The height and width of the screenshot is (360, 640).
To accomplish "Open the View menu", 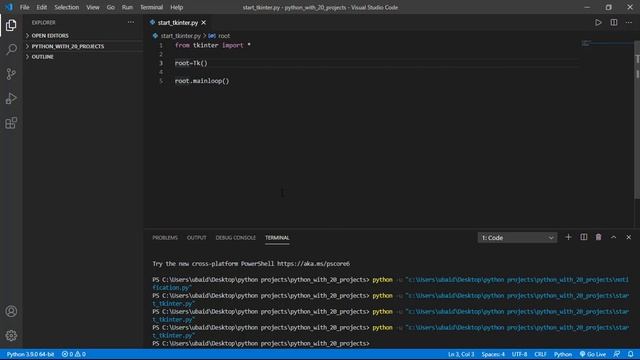I will click(93, 7).
